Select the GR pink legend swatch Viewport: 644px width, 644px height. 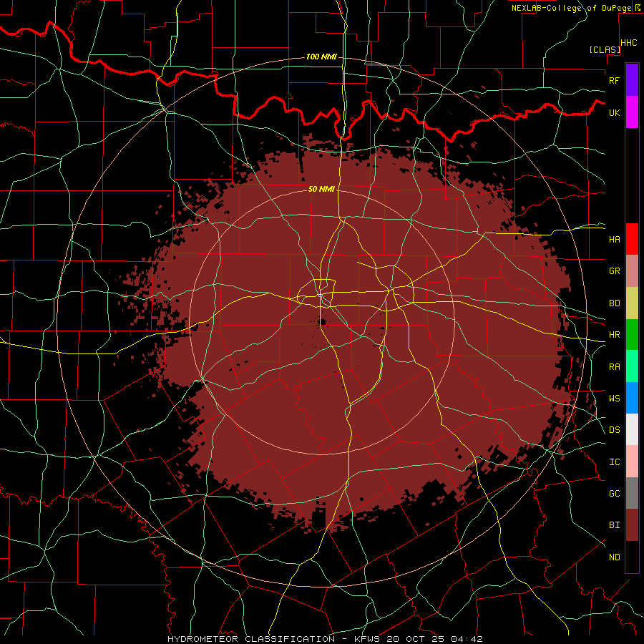(x=632, y=270)
